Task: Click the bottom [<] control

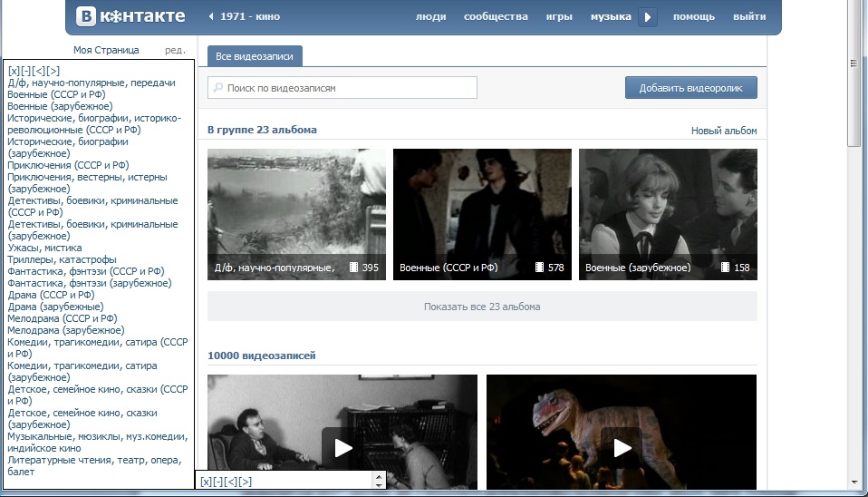Action: tap(231, 482)
